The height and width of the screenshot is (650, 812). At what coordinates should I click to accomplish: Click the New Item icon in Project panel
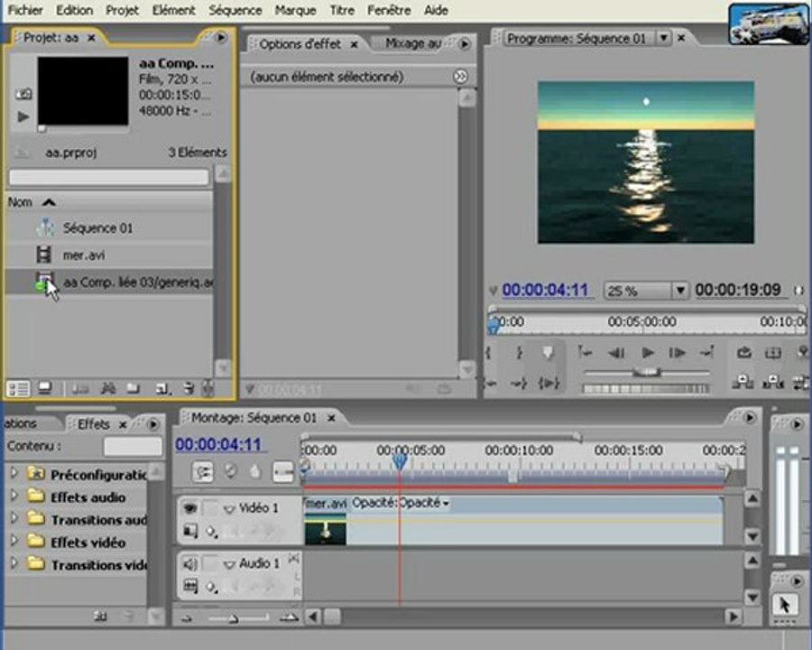pos(162,388)
